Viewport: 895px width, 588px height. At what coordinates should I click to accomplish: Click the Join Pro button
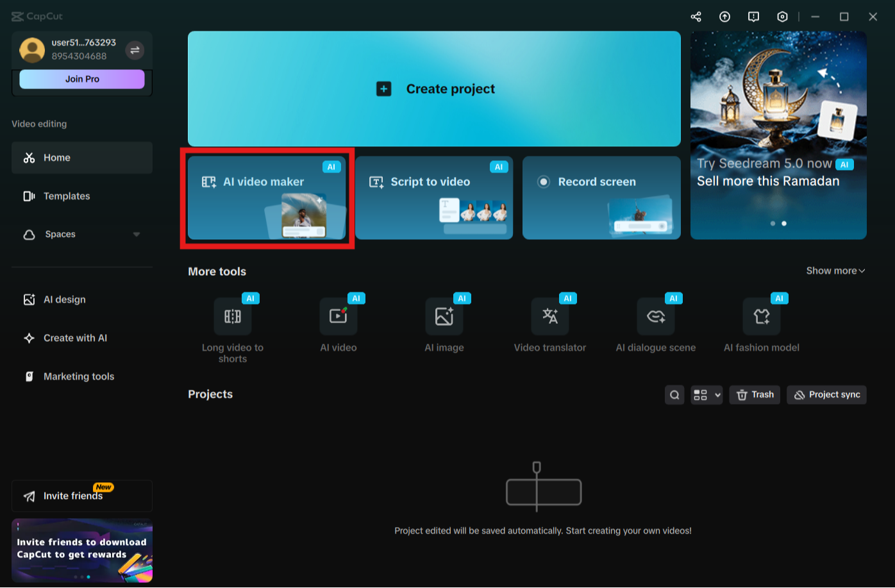(x=81, y=79)
